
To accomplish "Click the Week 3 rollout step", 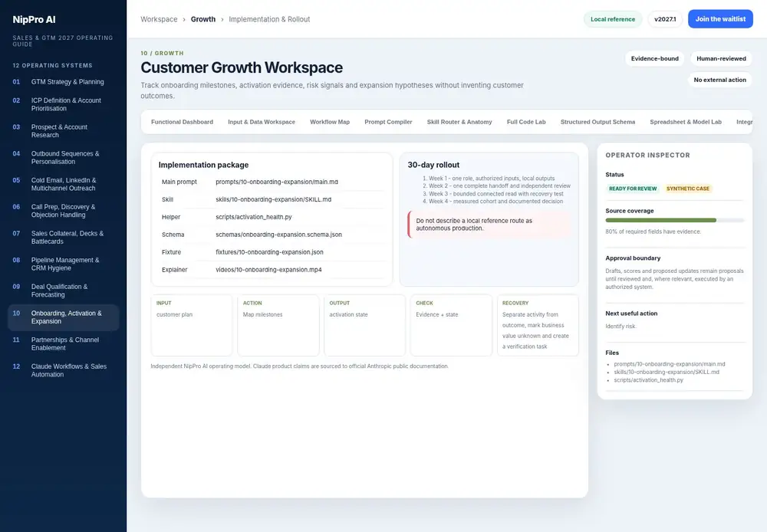I will [496, 194].
